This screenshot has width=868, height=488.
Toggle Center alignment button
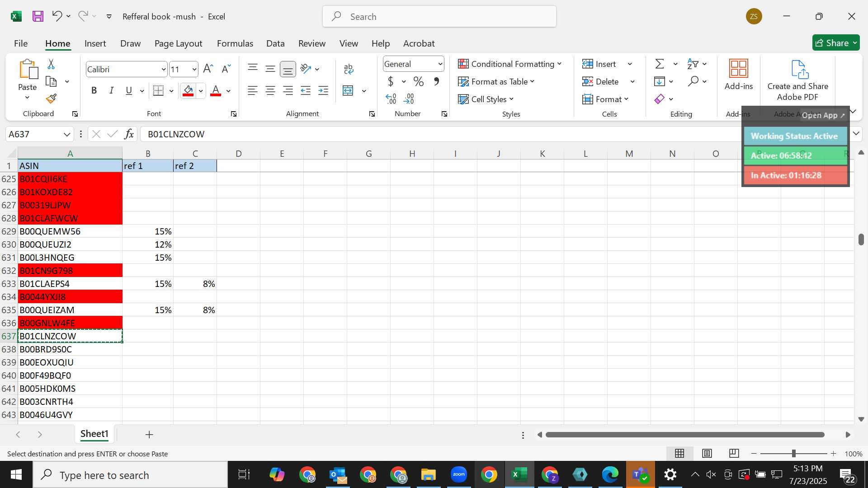click(x=270, y=90)
